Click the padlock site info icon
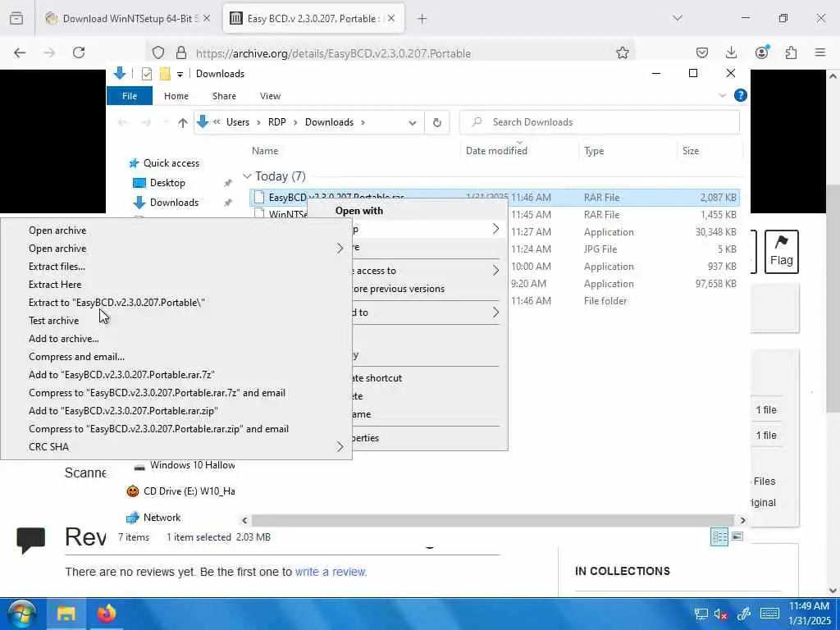 (181, 52)
